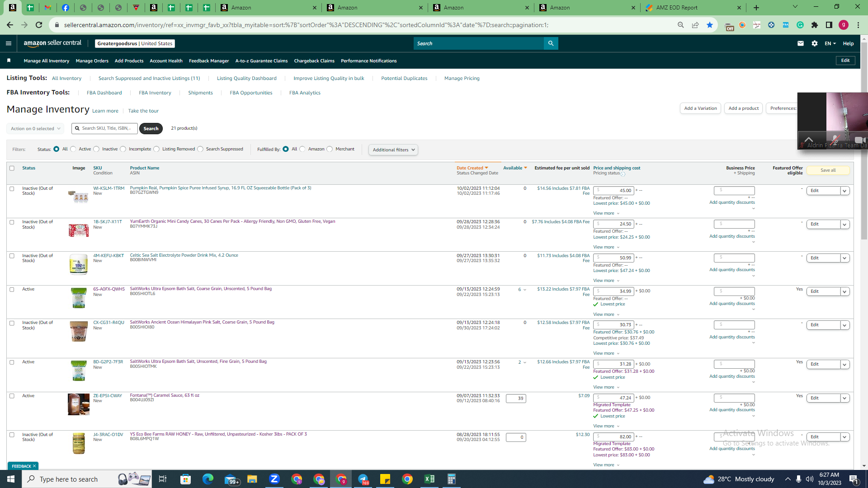Open Microsoft Edge from the taskbar
The image size is (868, 488).
click(208, 479)
